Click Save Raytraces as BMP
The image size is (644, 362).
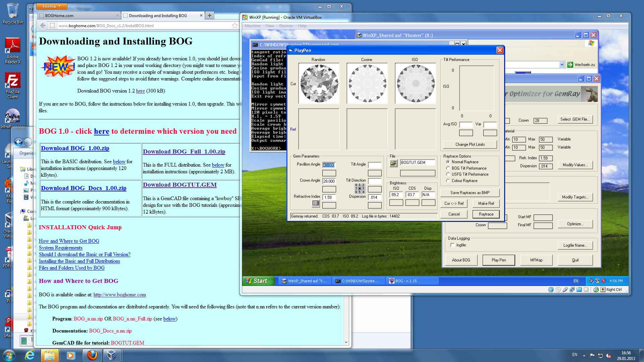(470, 193)
